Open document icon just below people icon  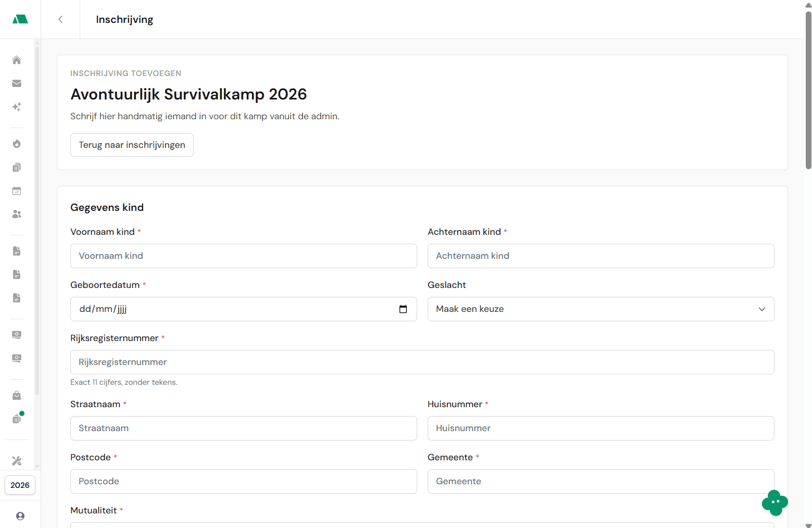pyautogui.click(x=17, y=251)
